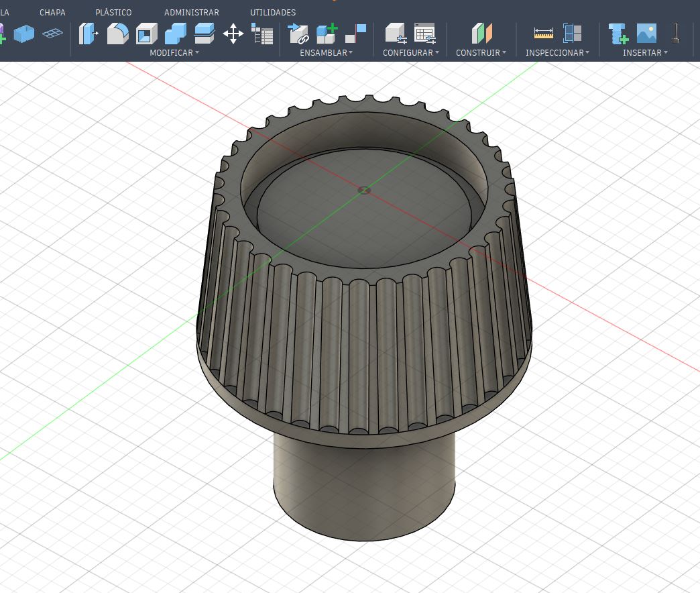The image size is (700, 593).
Task: Click the New Component icon
Action: pyautogui.click(x=327, y=34)
